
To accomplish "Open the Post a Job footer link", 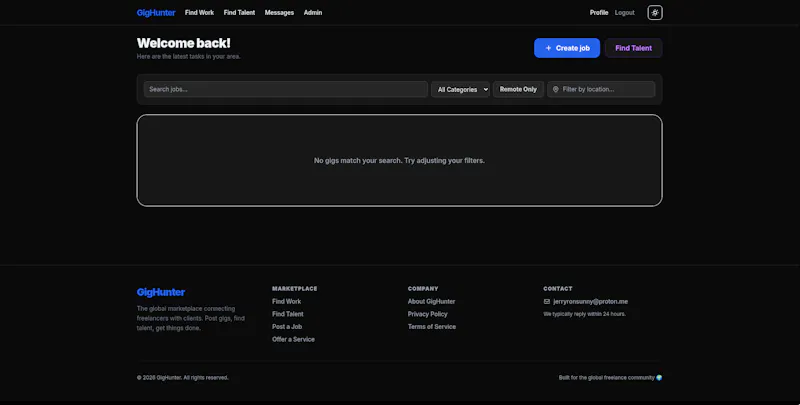I will point(287,327).
